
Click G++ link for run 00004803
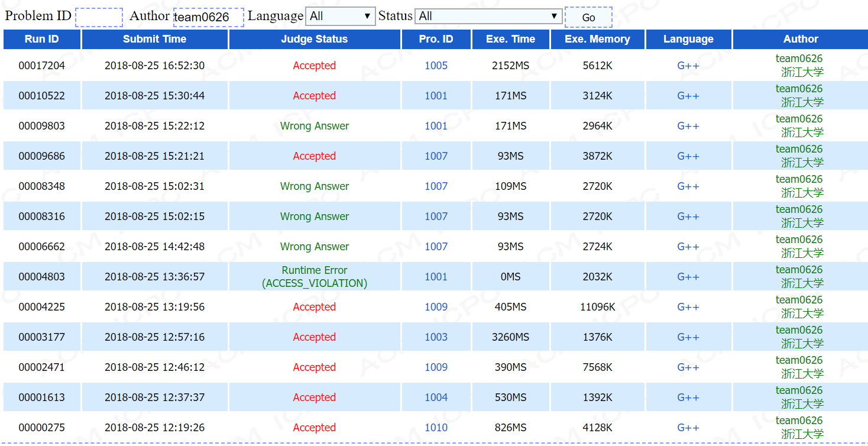tap(688, 277)
